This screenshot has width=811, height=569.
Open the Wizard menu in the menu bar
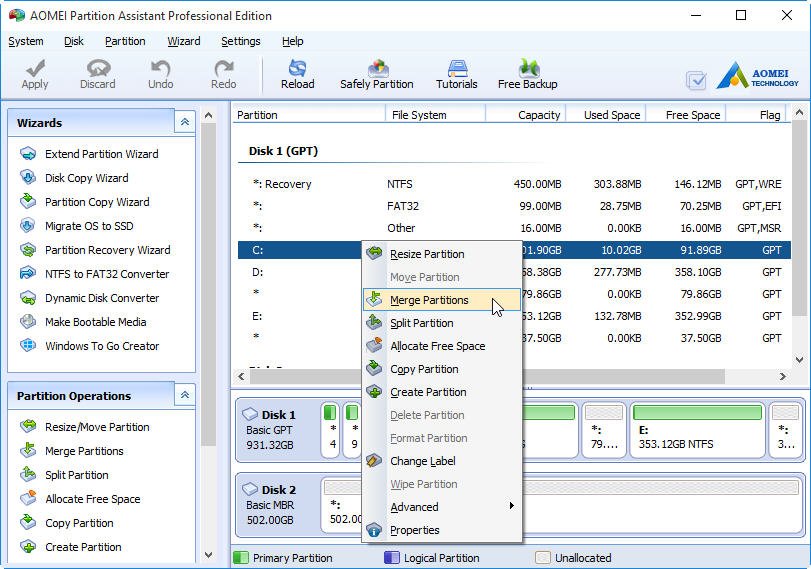(x=183, y=41)
